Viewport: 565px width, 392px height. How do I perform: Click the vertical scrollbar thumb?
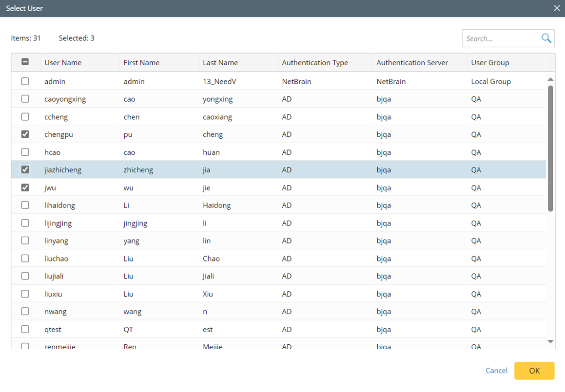(550, 149)
